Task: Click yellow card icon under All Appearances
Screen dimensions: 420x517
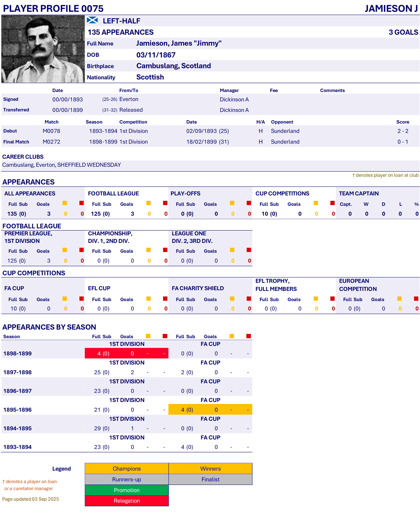Action: click(x=65, y=203)
